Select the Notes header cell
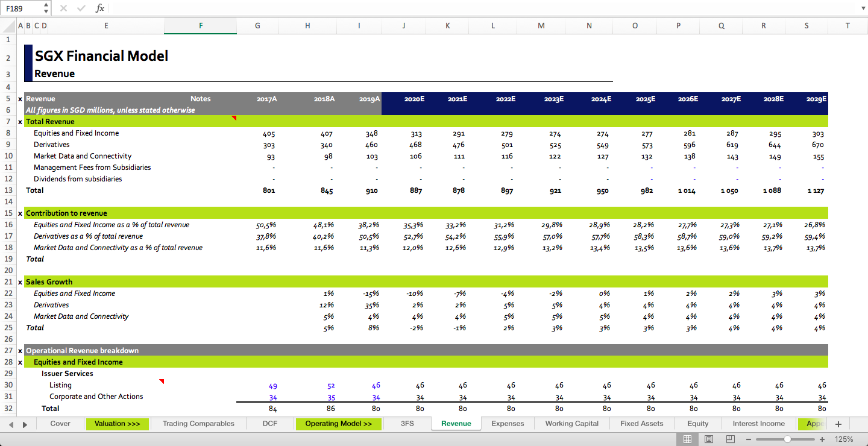Screen dimensions: 868x446 click(201, 99)
